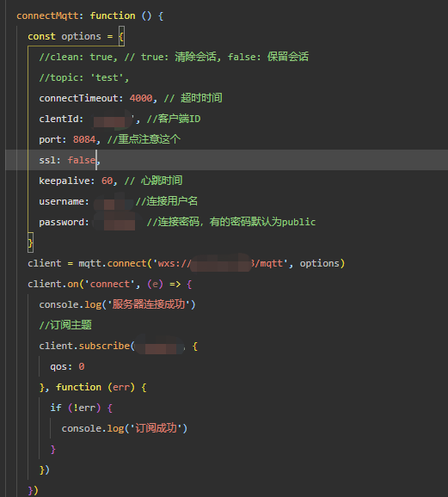This screenshot has height=497, width=448.
Task: Click the '!err' condition
Action: point(84,408)
